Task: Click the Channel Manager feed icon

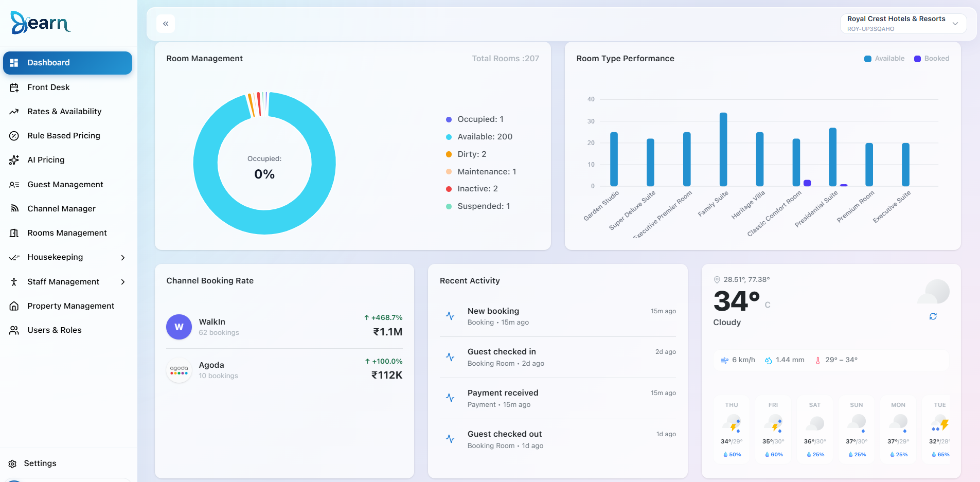Action: point(14,208)
